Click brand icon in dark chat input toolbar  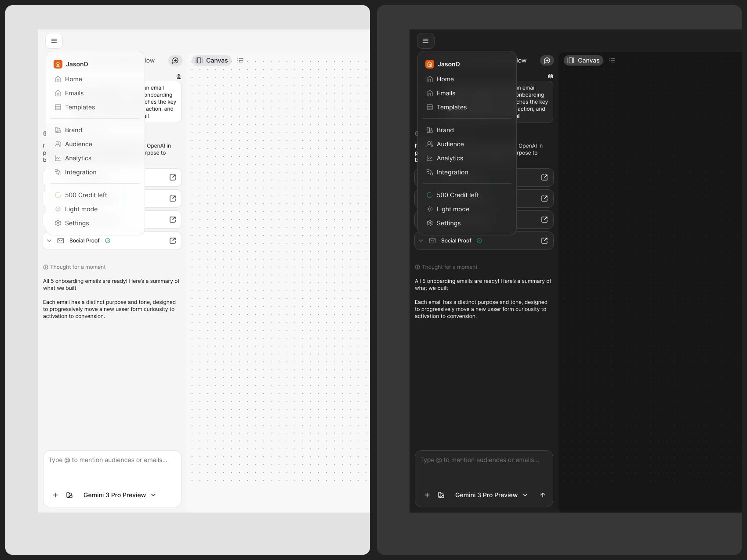(441, 495)
